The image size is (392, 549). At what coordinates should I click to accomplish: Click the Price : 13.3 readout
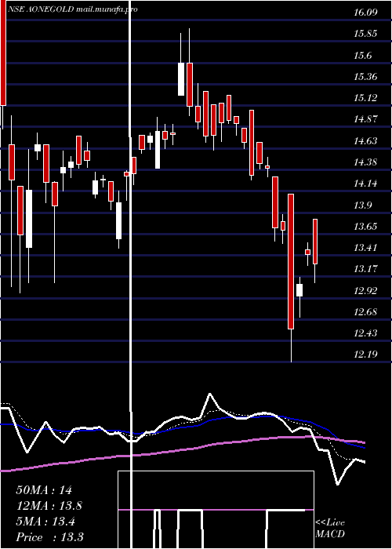point(49,537)
